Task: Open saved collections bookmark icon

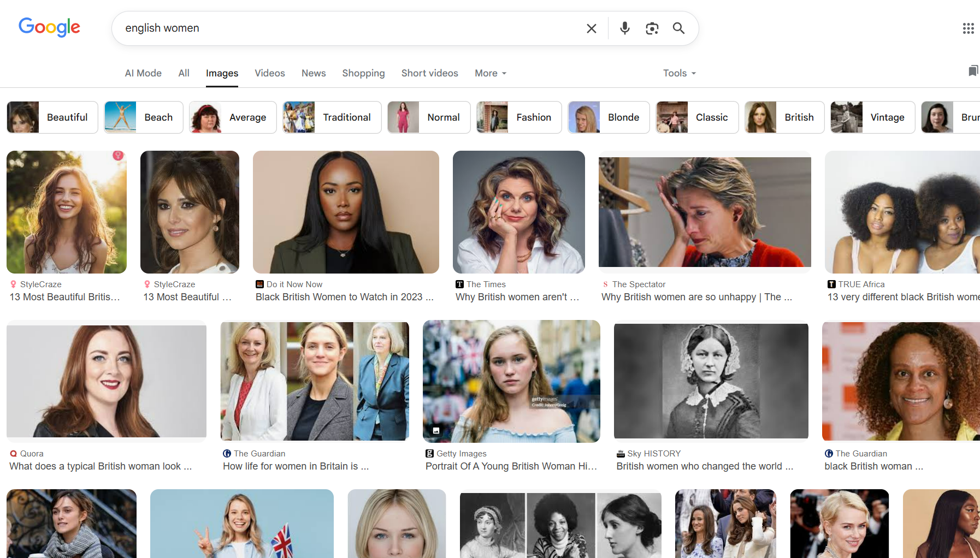Action: point(973,71)
